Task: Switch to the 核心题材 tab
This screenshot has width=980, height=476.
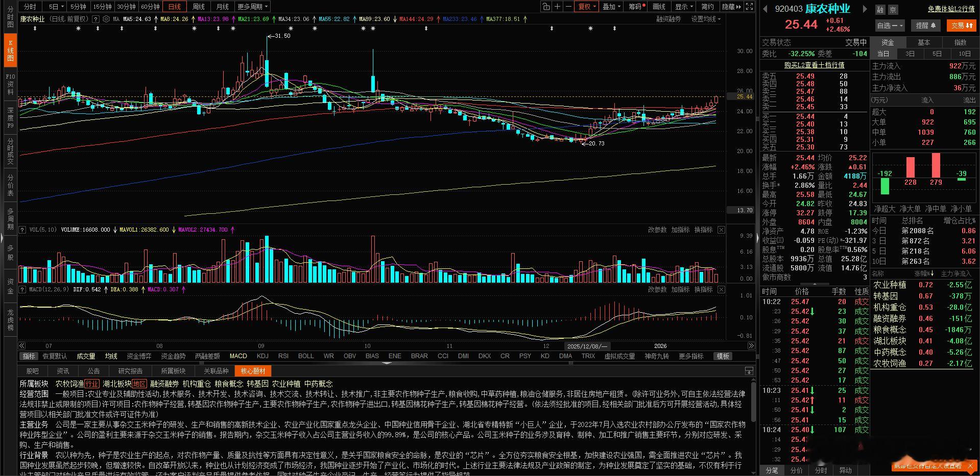Action: click(x=252, y=371)
